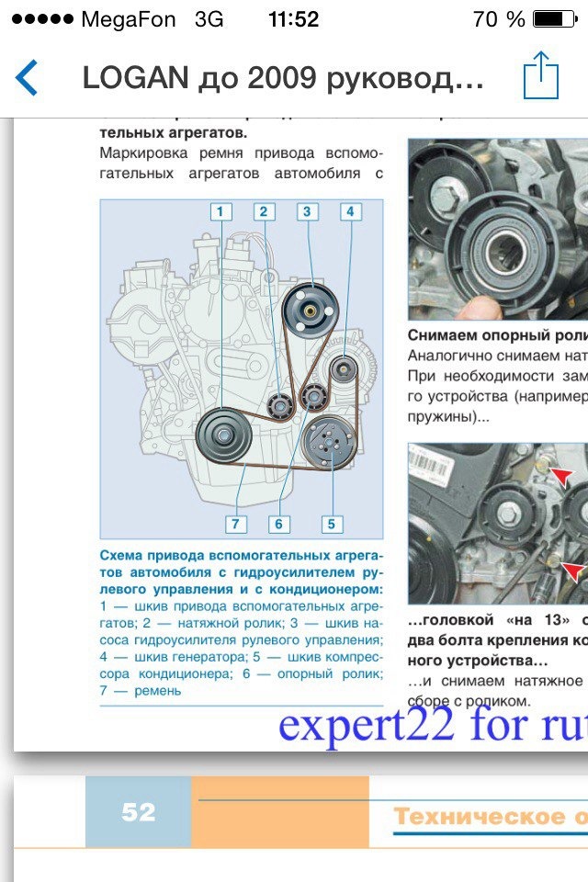This screenshot has width=588, height=882.
Task: Tap the bold caption 'Снимаем опорный роли'
Action: click(x=498, y=335)
